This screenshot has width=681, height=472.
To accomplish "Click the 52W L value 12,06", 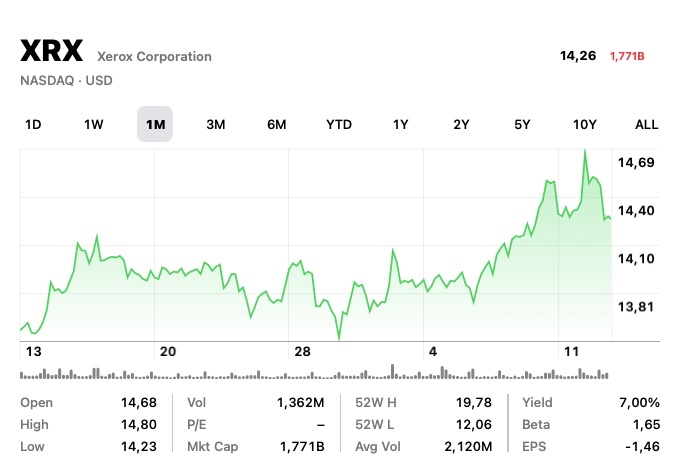I will (x=473, y=424).
